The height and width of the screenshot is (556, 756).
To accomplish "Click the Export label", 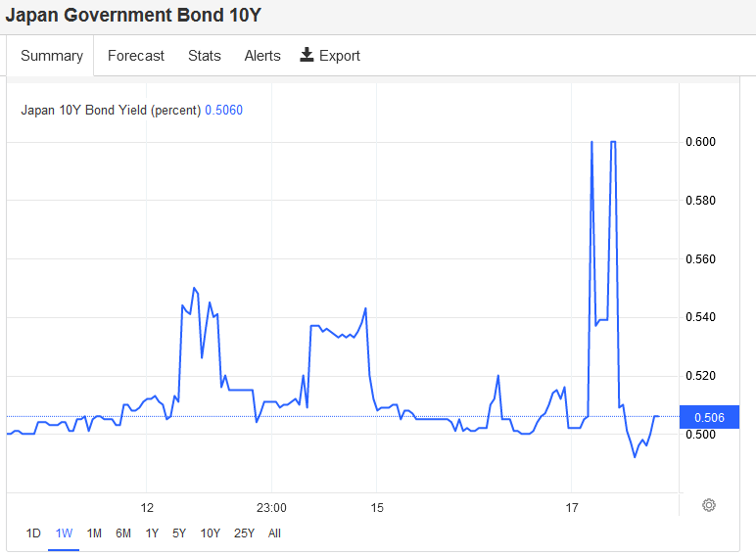I will coord(340,56).
